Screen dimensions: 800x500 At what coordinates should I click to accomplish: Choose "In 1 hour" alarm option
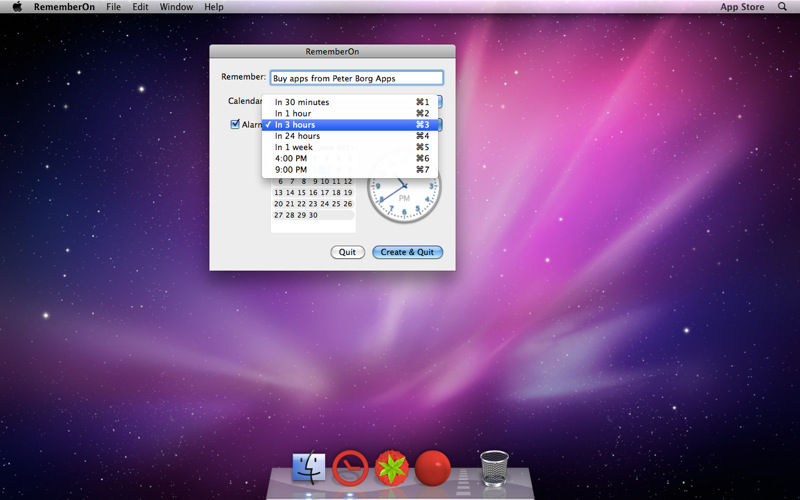pyautogui.click(x=350, y=113)
